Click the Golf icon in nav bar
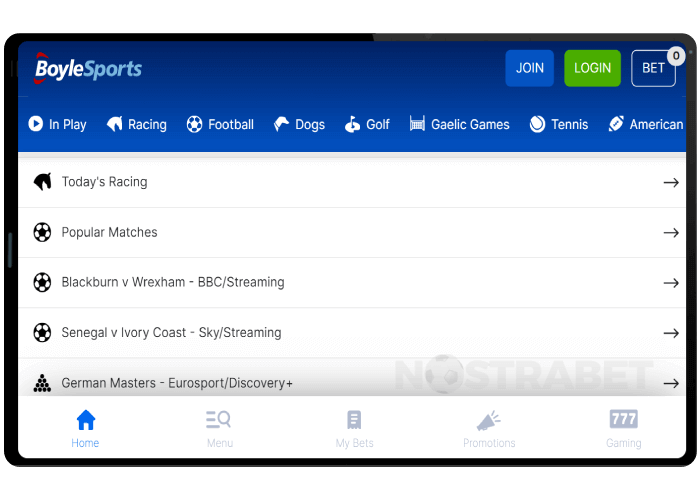700x495 pixels. point(352,124)
